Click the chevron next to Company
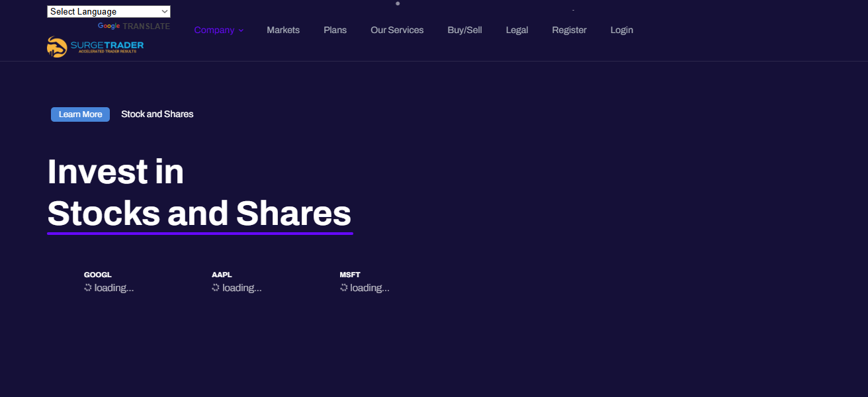Viewport: 868px width, 397px height. pos(241,30)
